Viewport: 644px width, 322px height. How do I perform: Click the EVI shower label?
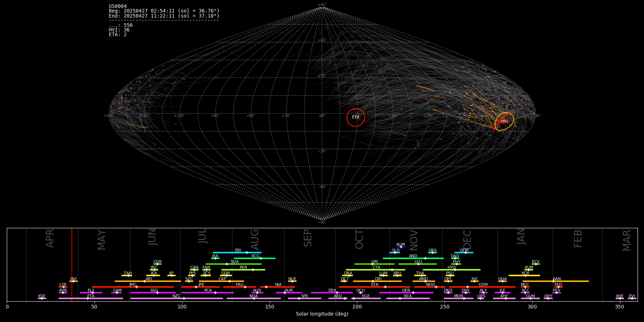tap(632, 296)
